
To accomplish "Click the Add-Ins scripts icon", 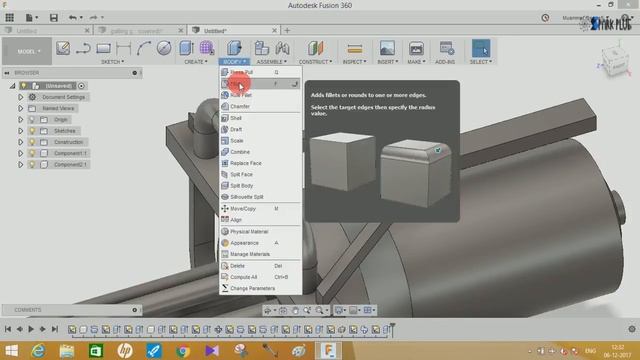I will [447, 48].
